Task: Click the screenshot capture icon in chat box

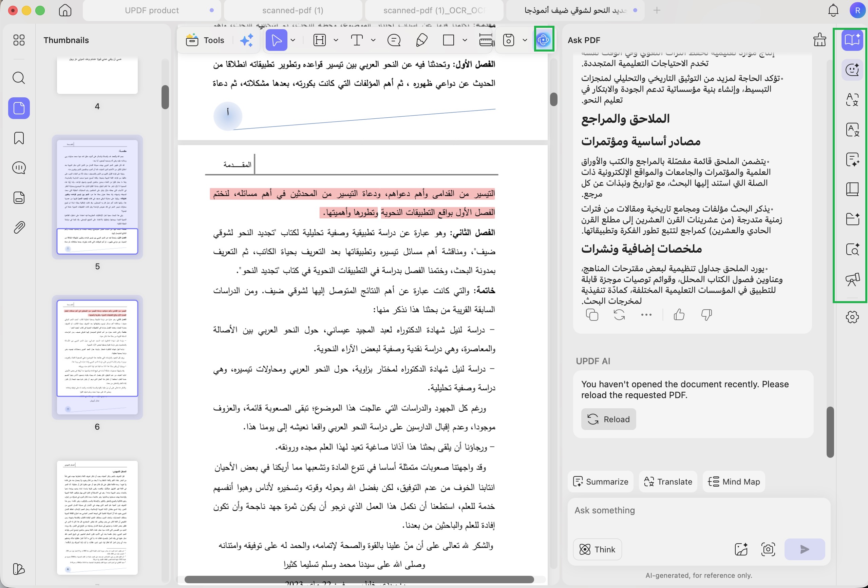Action: tap(768, 549)
